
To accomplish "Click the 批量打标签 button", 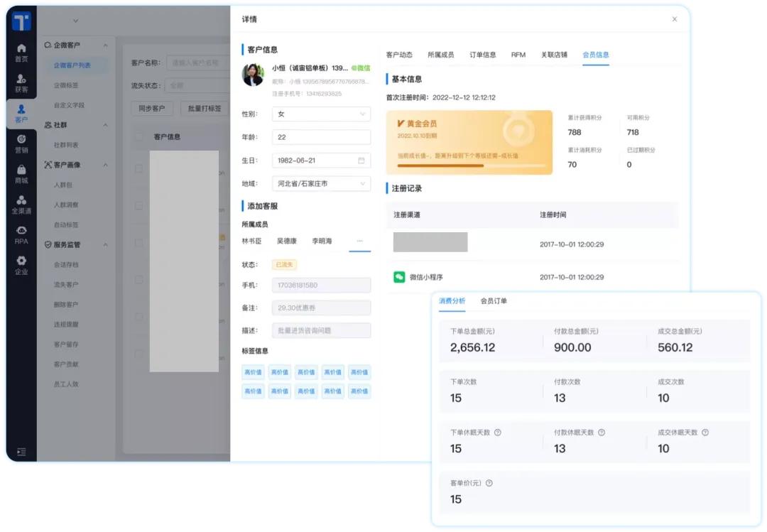I will point(205,109).
